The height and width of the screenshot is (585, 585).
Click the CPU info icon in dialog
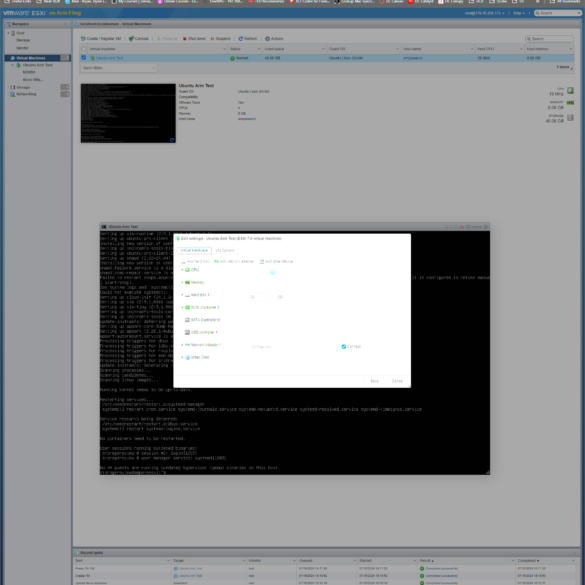coord(273,272)
